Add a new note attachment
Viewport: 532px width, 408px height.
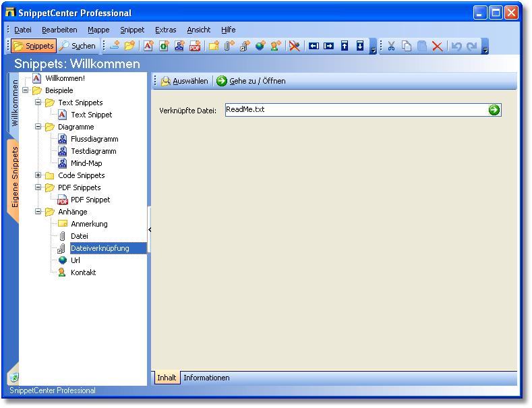(x=214, y=46)
